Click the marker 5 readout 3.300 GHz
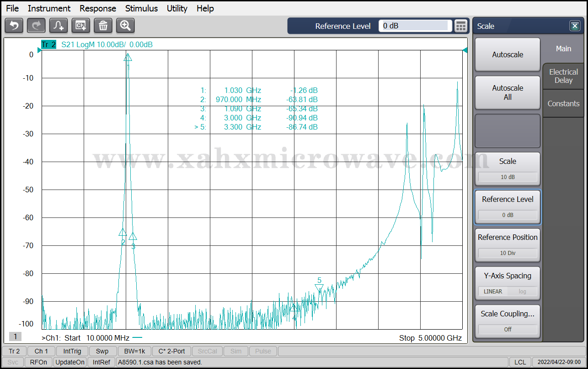 pyautogui.click(x=242, y=127)
